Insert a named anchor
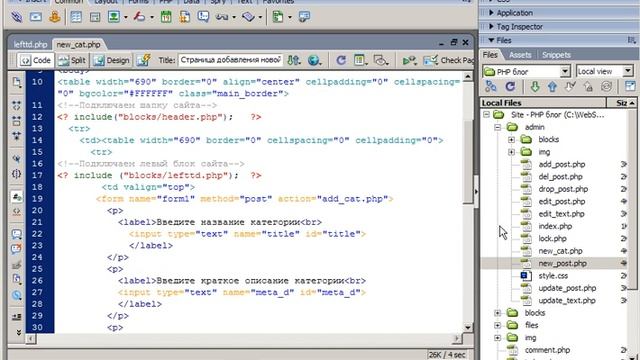 pyautogui.click(x=55, y=17)
